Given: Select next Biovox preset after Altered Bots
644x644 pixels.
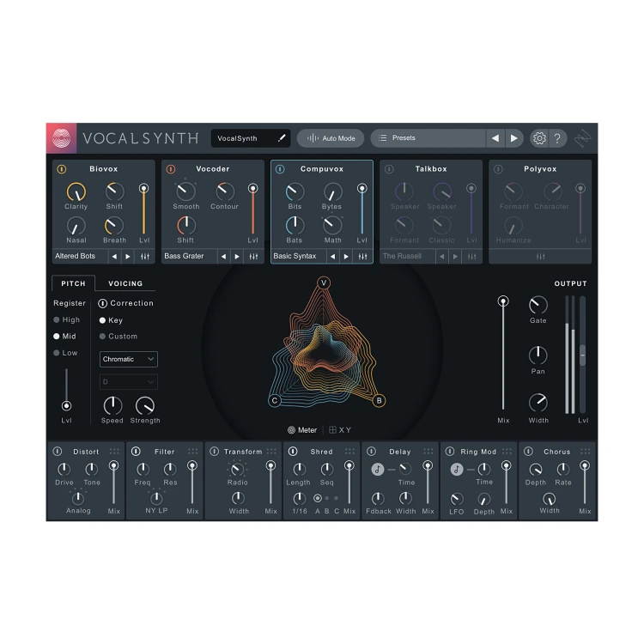Looking at the screenshot, I should click(128, 256).
